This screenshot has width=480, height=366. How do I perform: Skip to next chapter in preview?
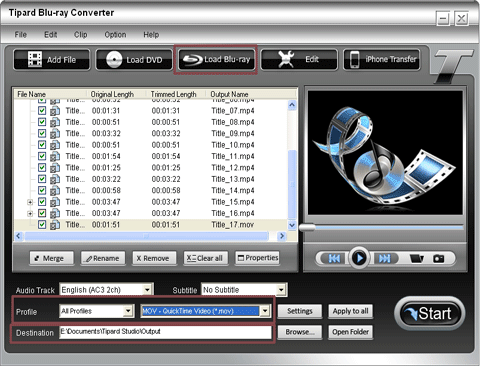click(384, 258)
